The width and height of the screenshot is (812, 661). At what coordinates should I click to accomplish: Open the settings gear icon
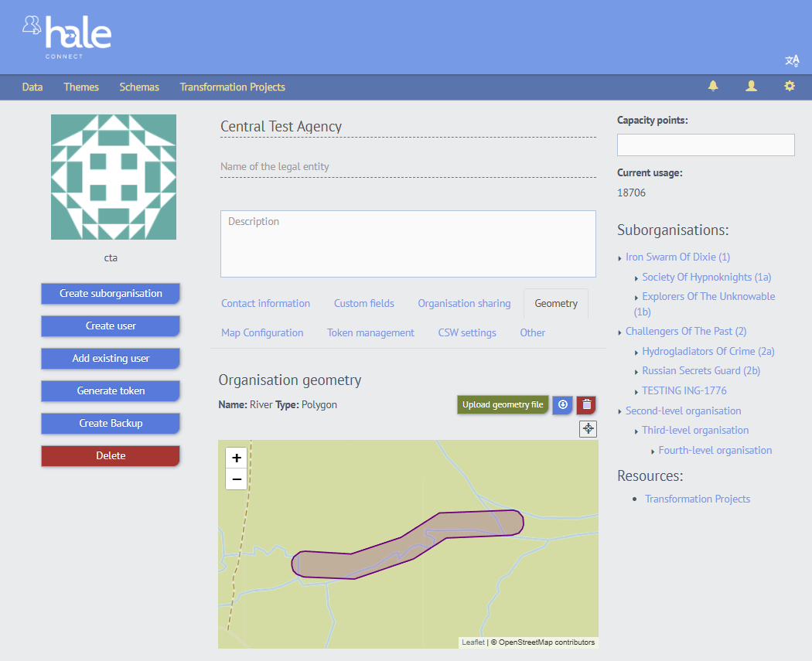pyautogui.click(x=789, y=87)
